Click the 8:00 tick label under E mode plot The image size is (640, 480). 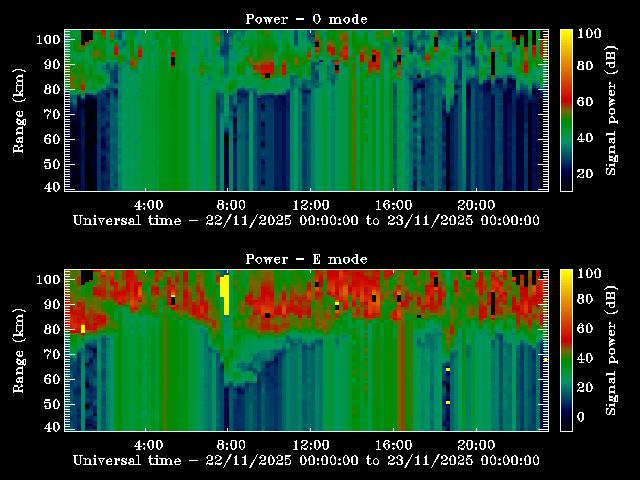230,445
